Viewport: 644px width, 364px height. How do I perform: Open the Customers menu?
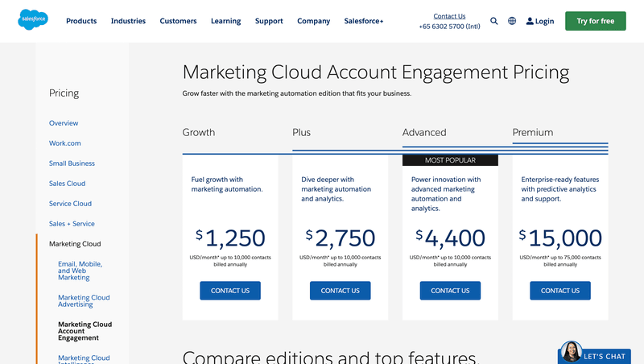click(x=178, y=21)
